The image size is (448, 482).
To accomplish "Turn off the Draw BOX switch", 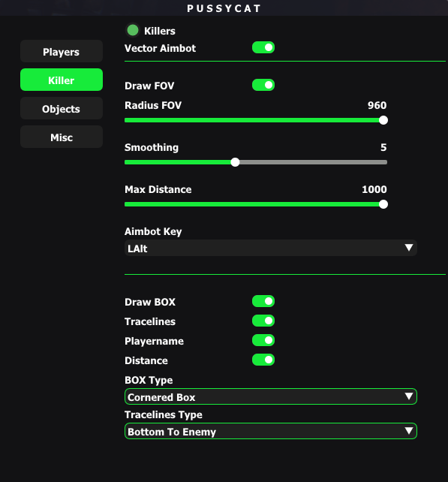I will coord(263,301).
